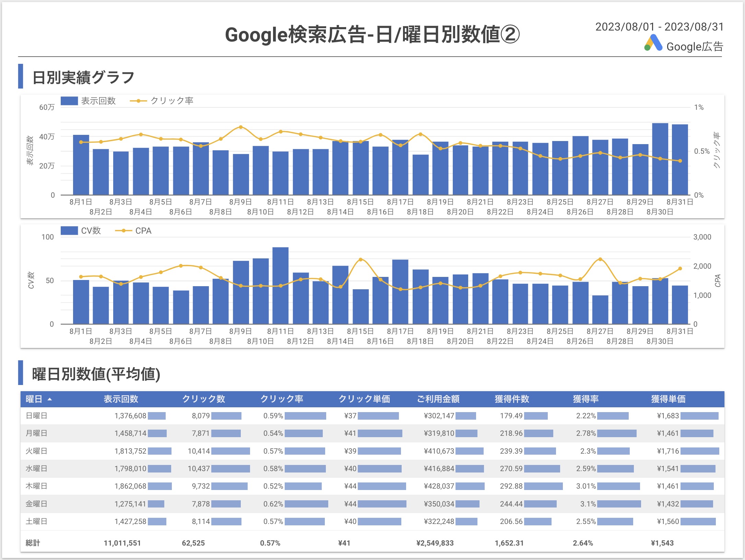Click the value 1,376,608 in 日曜日 row
The height and width of the screenshot is (560, 745).
click(130, 416)
